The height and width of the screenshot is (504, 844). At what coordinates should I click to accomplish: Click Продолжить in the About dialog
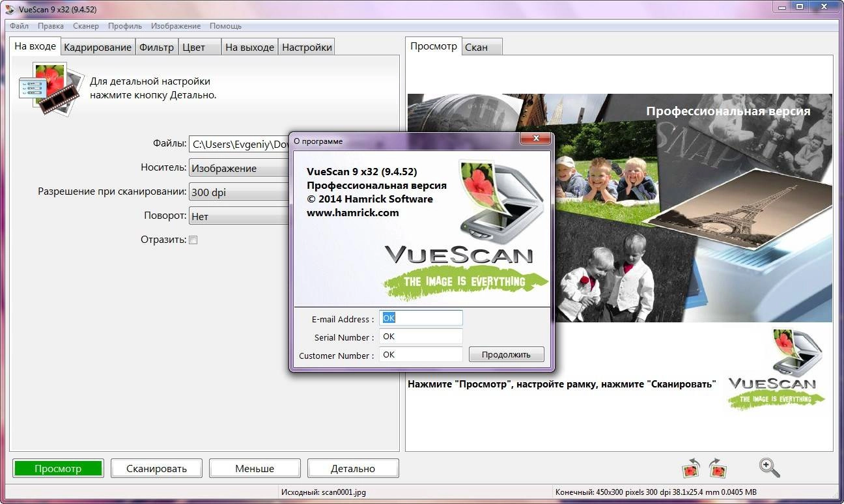[x=506, y=355]
